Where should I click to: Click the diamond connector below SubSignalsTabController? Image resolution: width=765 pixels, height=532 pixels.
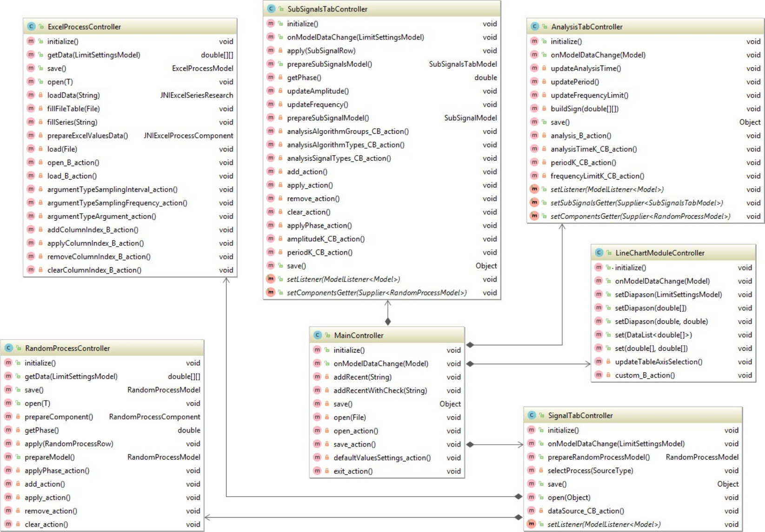click(388, 321)
